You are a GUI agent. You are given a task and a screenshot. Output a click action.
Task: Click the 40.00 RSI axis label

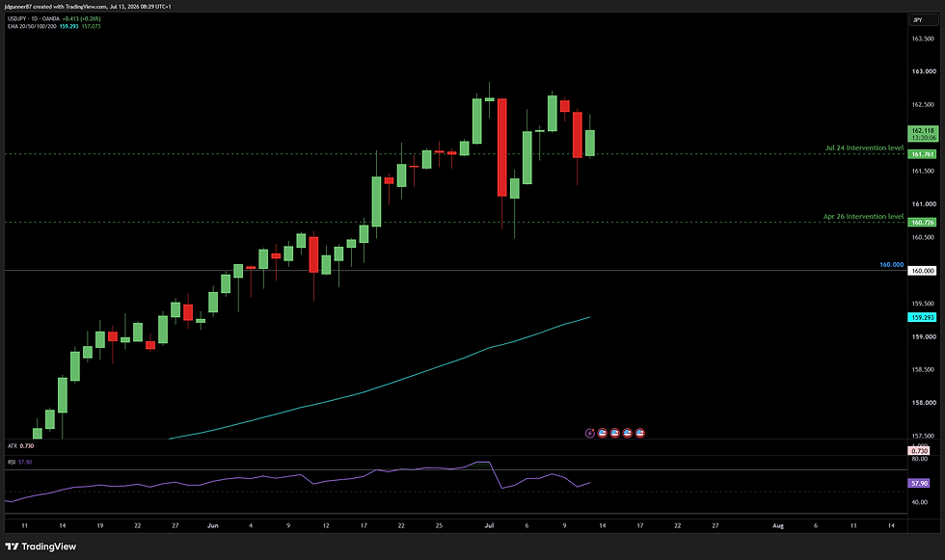[920, 502]
